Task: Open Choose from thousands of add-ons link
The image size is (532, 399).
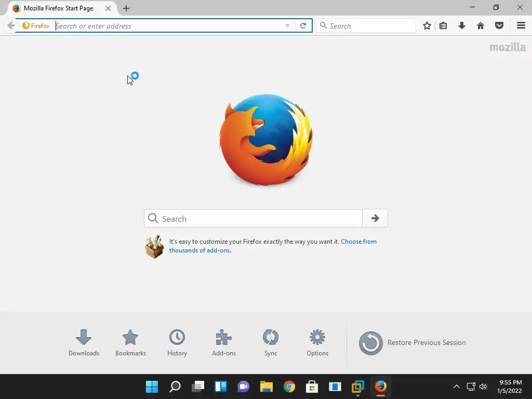Action: 273,246
